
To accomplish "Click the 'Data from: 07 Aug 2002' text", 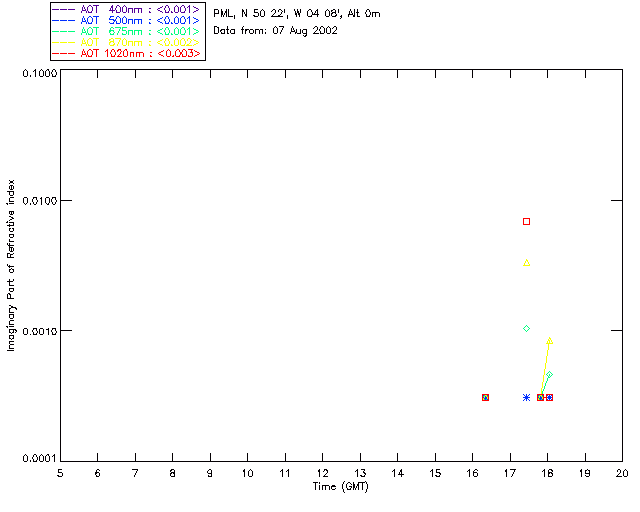I will click(276, 31).
